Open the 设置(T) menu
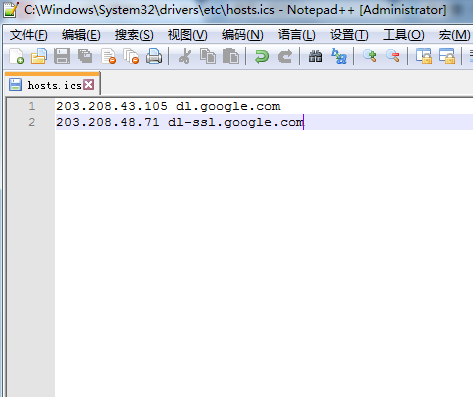The width and height of the screenshot is (473, 397). pyautogui.click(x=349, y=35)
